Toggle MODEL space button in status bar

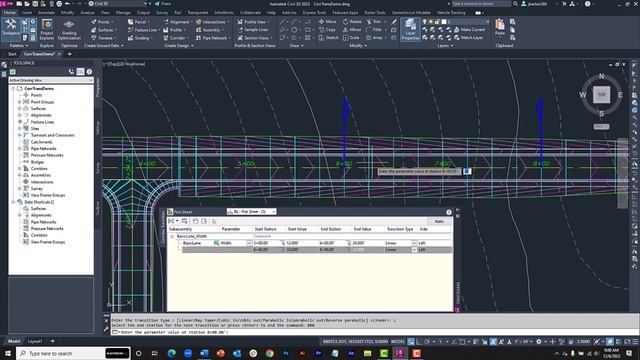(398, 342)
